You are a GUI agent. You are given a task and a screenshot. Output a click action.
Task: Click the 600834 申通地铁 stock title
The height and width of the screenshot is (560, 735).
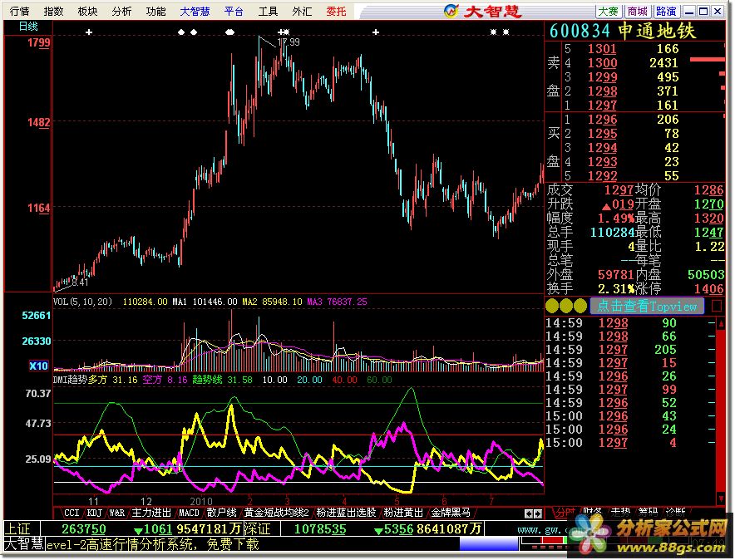pyautogui.click(x=623, y=32)
